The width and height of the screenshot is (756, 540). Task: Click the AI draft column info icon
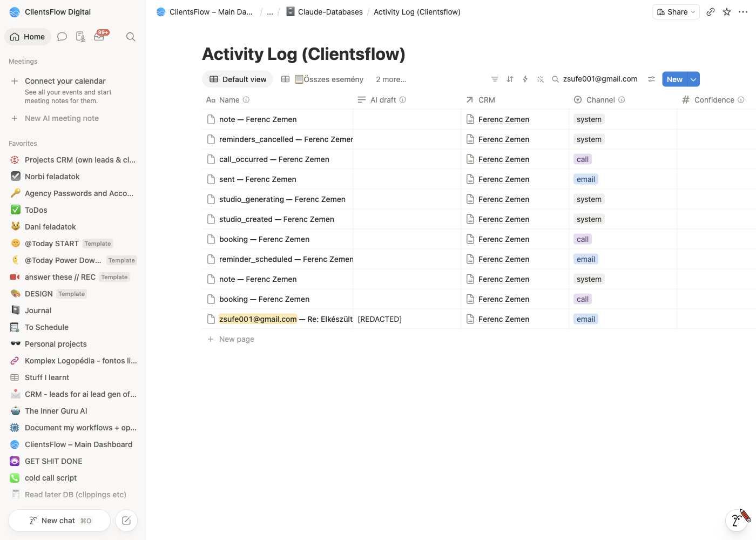pyautogui.click(x=403, y=100)
